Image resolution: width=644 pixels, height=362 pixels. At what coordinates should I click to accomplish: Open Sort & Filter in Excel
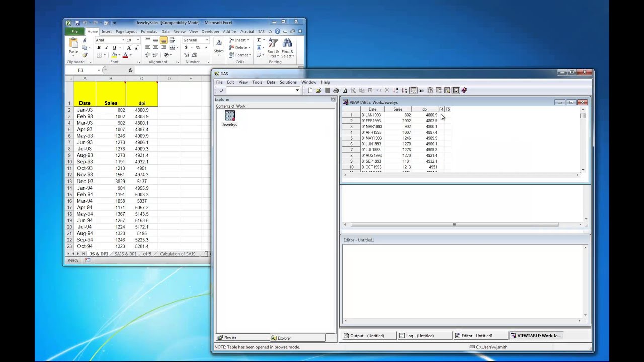point(273,48)
